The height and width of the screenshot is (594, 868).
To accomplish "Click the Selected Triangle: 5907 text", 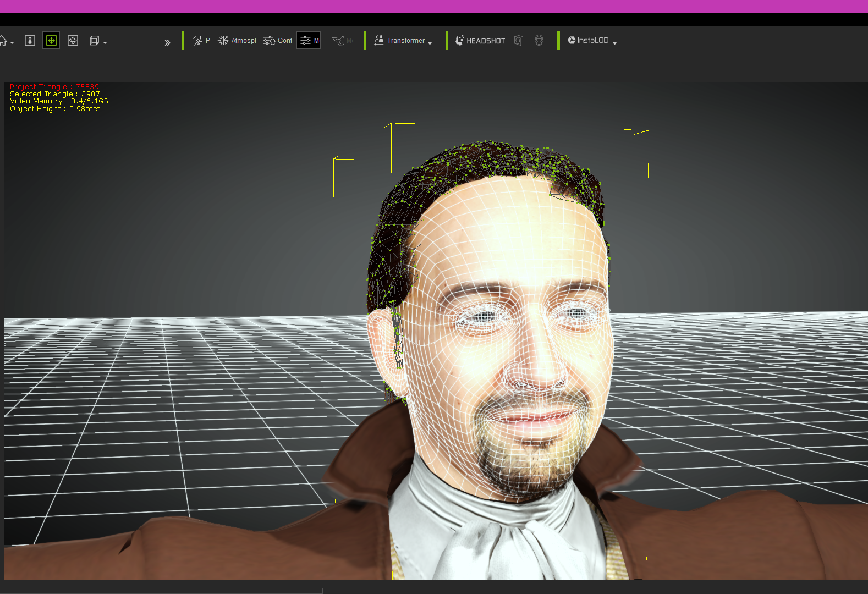I will pos(55,94).
